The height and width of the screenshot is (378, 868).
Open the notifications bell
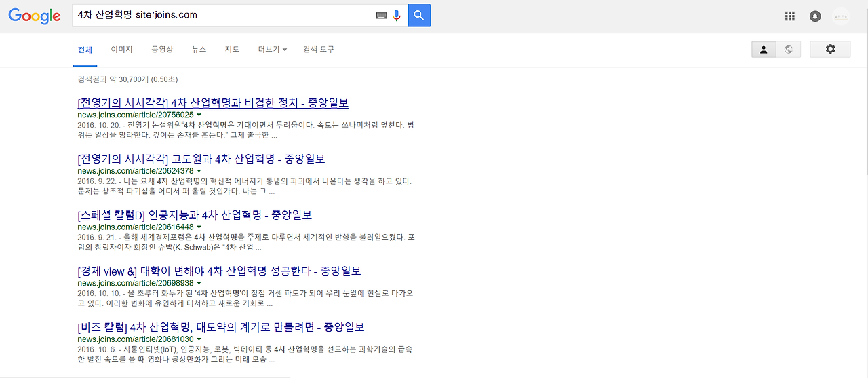tap(815, 16)
